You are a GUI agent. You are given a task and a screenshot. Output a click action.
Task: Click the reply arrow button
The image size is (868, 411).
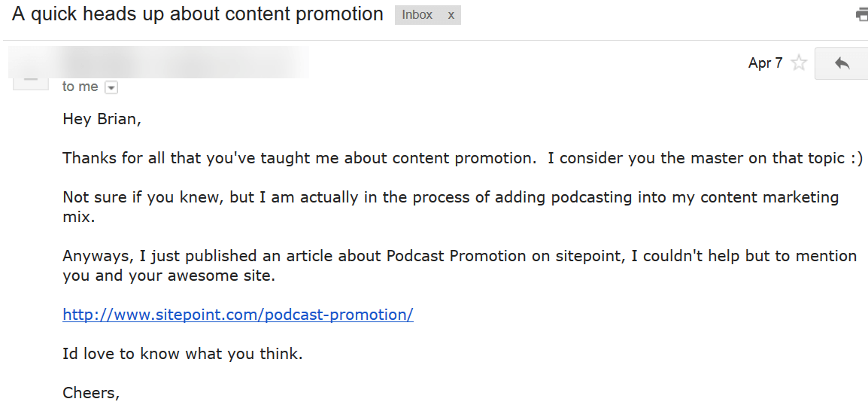pyautogui.click(x=842, y=63)
